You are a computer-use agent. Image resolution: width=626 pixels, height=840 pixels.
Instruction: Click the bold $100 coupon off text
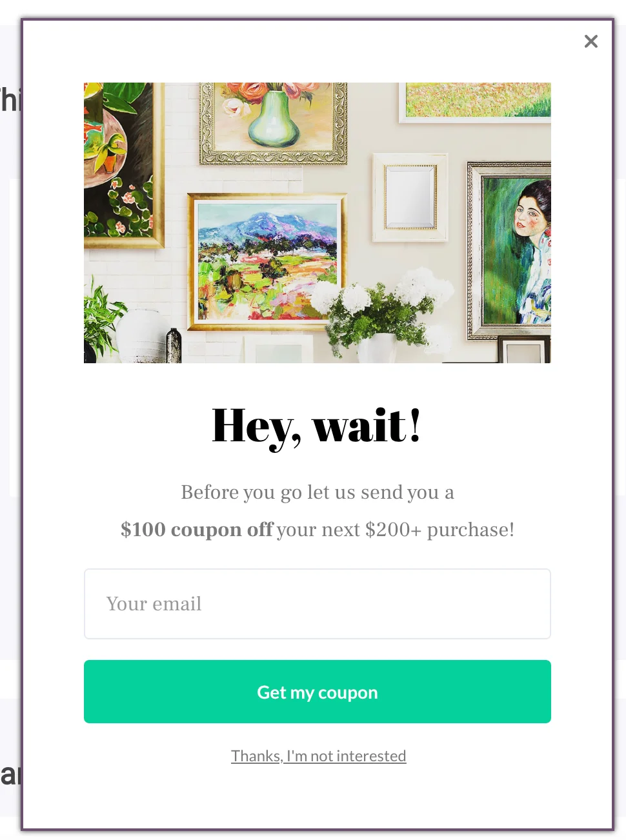tap(197, 530)
